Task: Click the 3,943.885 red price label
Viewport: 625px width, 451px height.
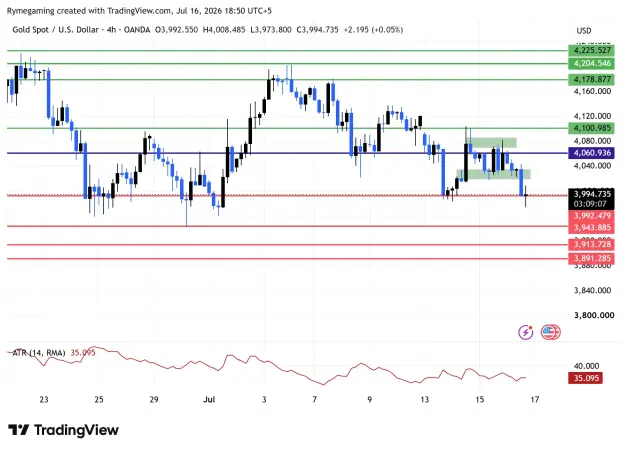Action: coord(592,228)
